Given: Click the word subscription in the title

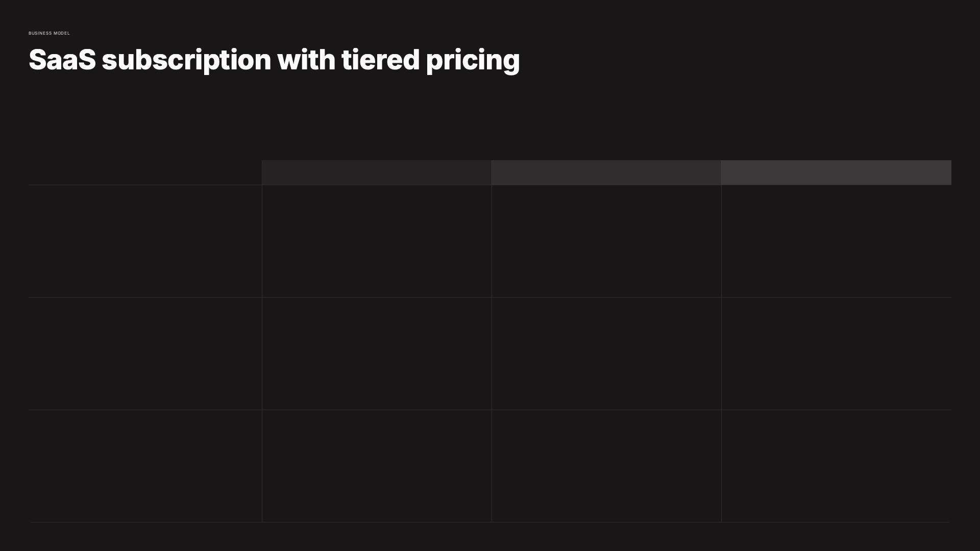Looking at the screenshot, I should [186, 60].
